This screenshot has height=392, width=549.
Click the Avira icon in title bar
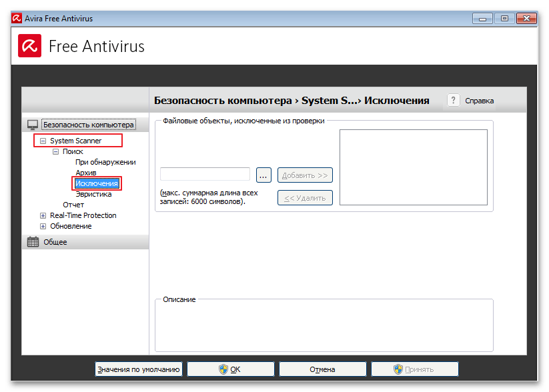click(17, 18)
